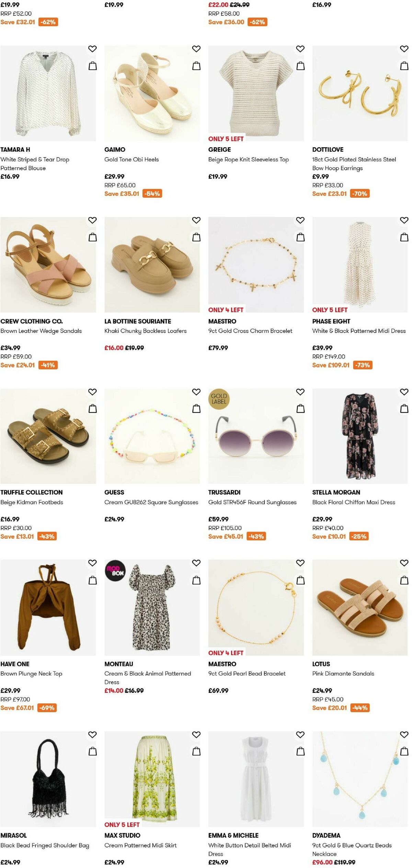Add the Guess Square Sunglasses to bag
The width and height of the screenshot is (412, 868).
[x=196, y=409]
